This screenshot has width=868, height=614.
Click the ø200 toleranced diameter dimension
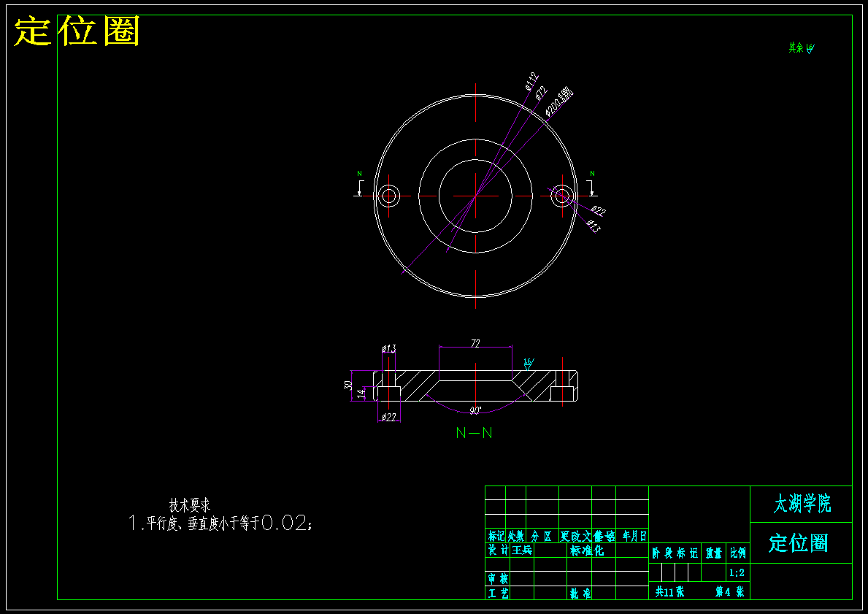[559, 101]
